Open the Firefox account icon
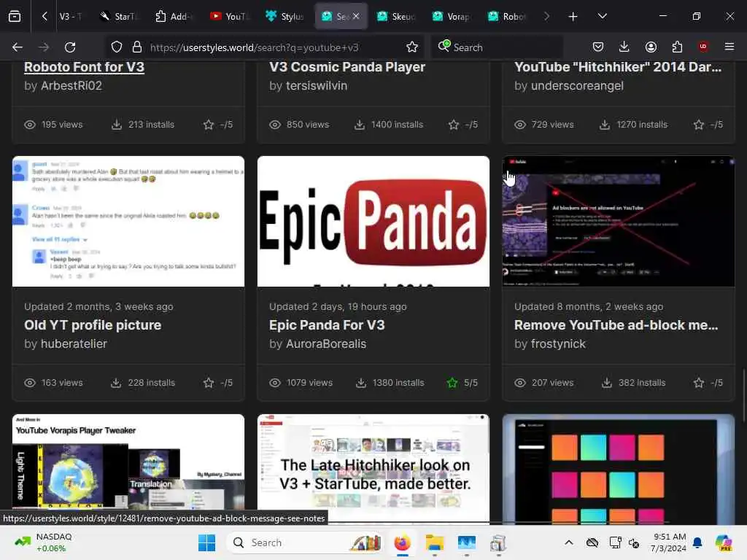The image size is (747, 560). (651, 47)
